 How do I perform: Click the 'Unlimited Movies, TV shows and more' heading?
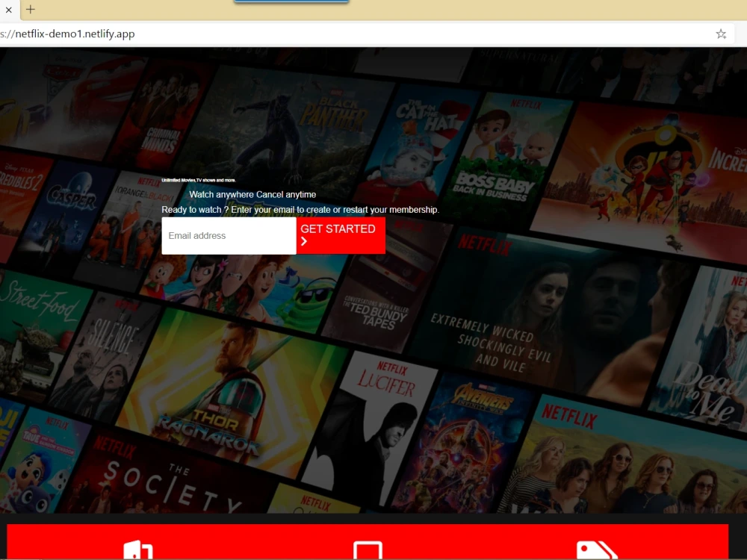[199, 180]
